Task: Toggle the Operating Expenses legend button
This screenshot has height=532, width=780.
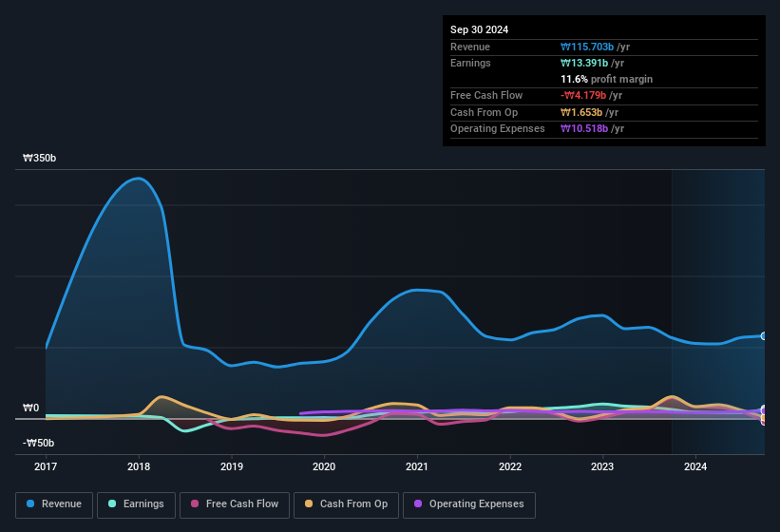Action: [x=469, y=504]
